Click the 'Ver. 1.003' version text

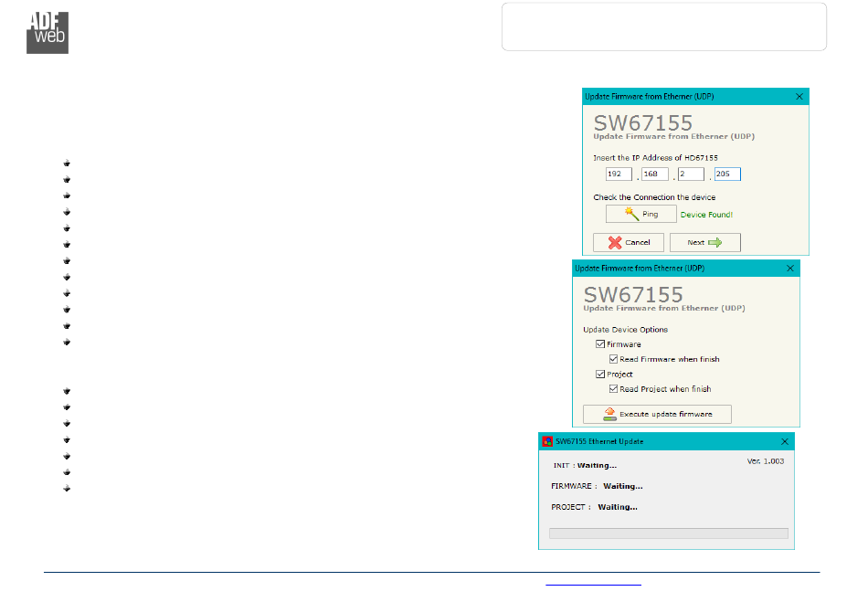pos(766,461)
